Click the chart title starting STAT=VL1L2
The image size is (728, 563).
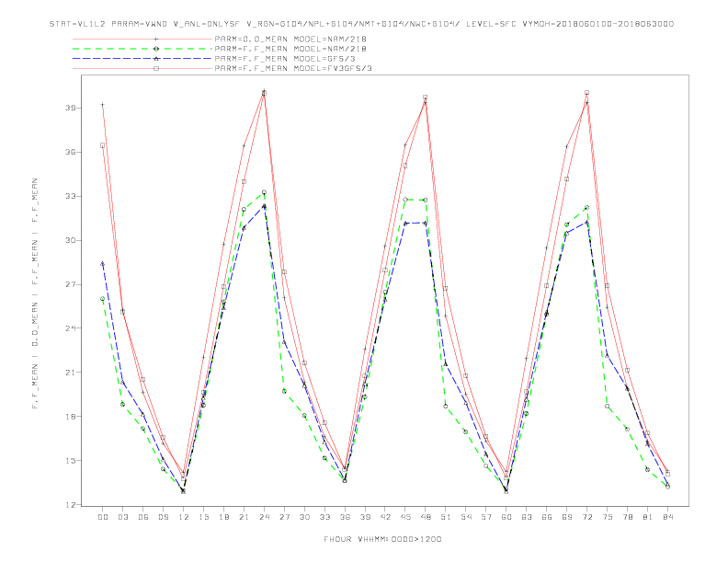point(361,24)
